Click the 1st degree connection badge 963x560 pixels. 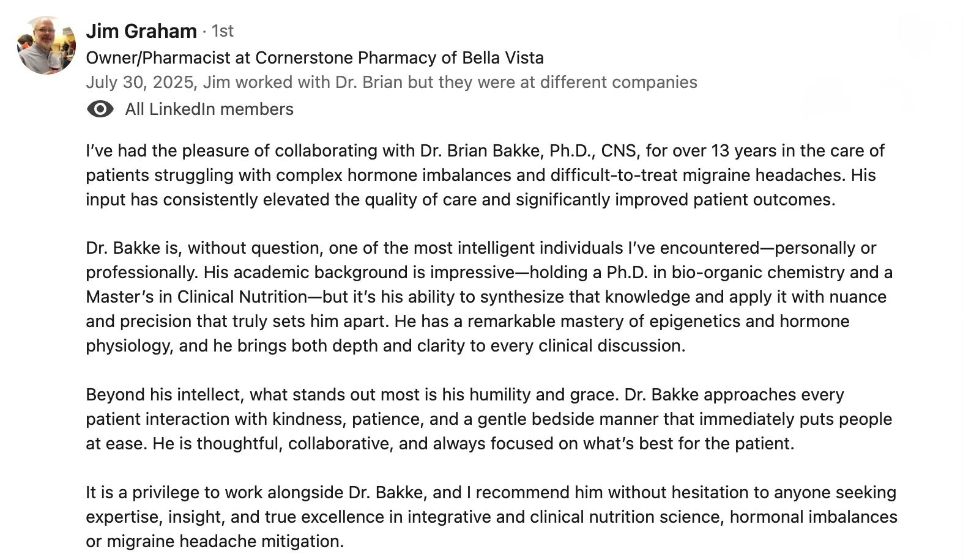coord(222,31)
